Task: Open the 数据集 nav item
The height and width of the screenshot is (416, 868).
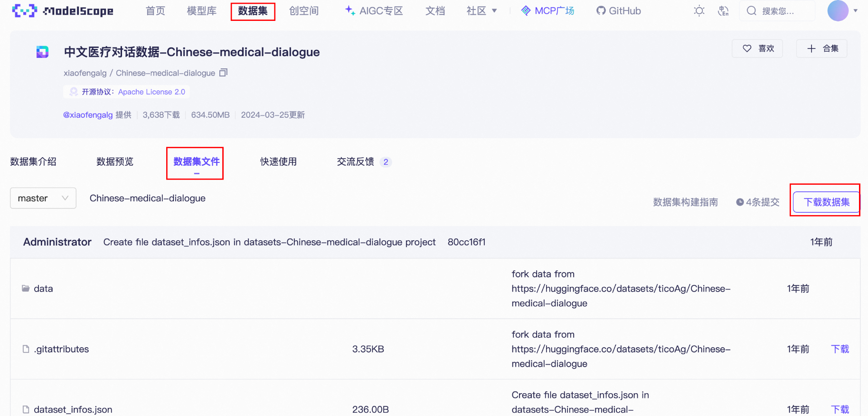Action: click(253, 11)
